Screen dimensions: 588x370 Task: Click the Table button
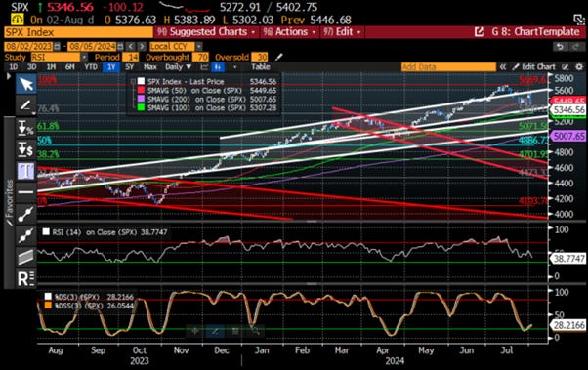click(260, 67)
